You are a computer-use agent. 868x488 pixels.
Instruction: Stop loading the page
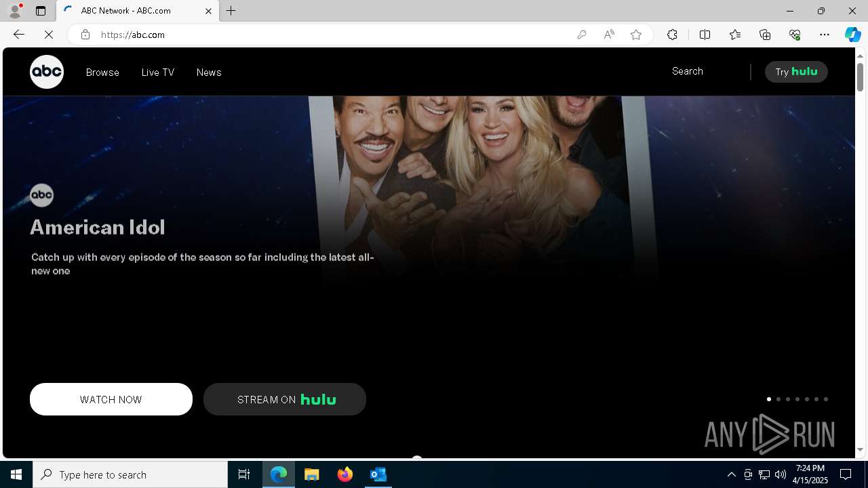[x=49, y=35]
